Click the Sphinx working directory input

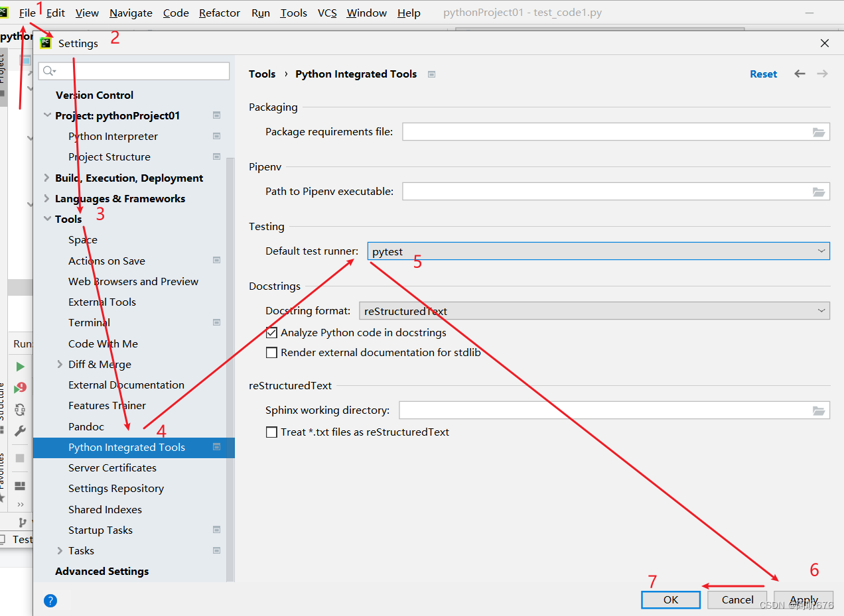[x=614, y=410]
